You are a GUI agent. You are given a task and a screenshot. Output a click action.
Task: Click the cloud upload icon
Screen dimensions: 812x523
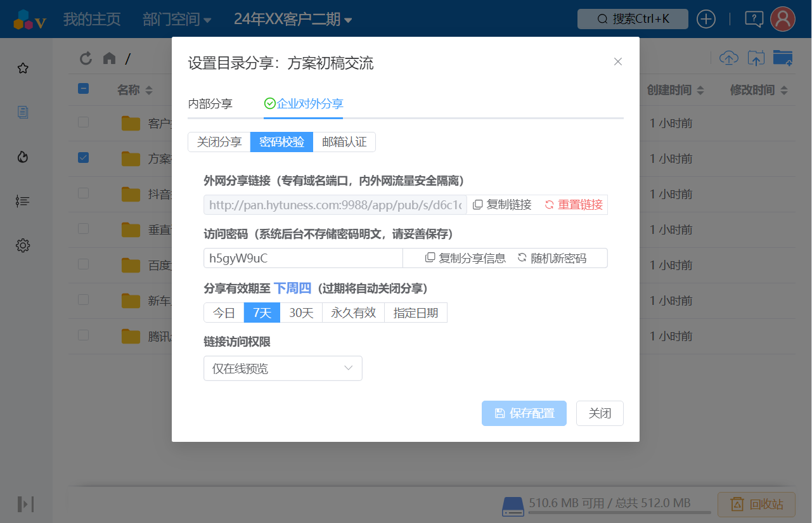729,58
